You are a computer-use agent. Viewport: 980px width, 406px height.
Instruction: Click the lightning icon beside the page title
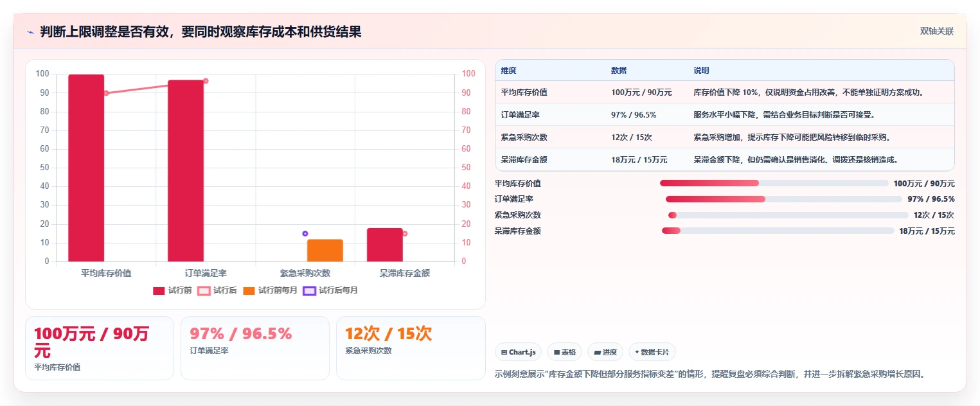[x=31, y=32]
